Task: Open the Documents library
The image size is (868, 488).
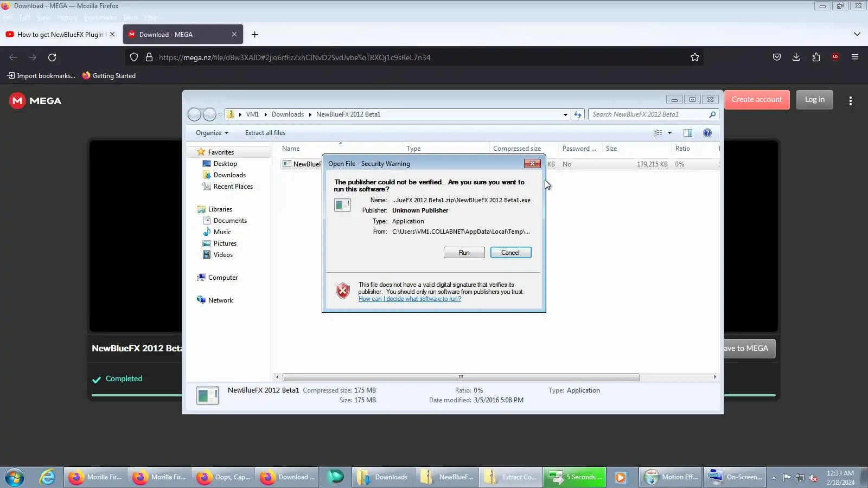Action: [x=230, y=221]
